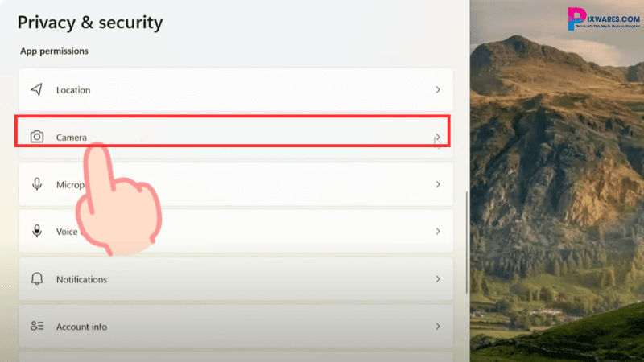Click the Location arrow icon
Viewport: 644px width, 362px height.
click(36, 90)
